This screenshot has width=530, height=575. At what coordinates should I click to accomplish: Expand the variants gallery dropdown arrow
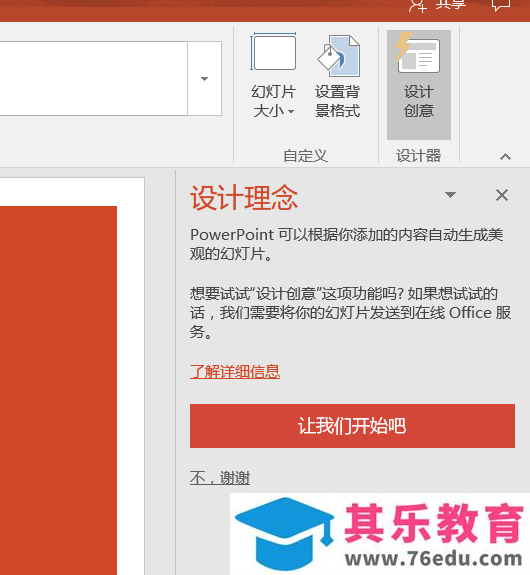coord(204,78)
